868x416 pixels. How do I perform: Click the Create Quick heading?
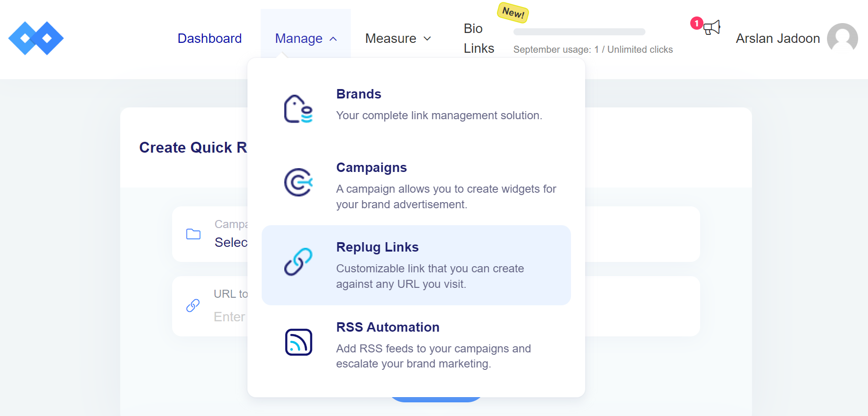[193, 147]
